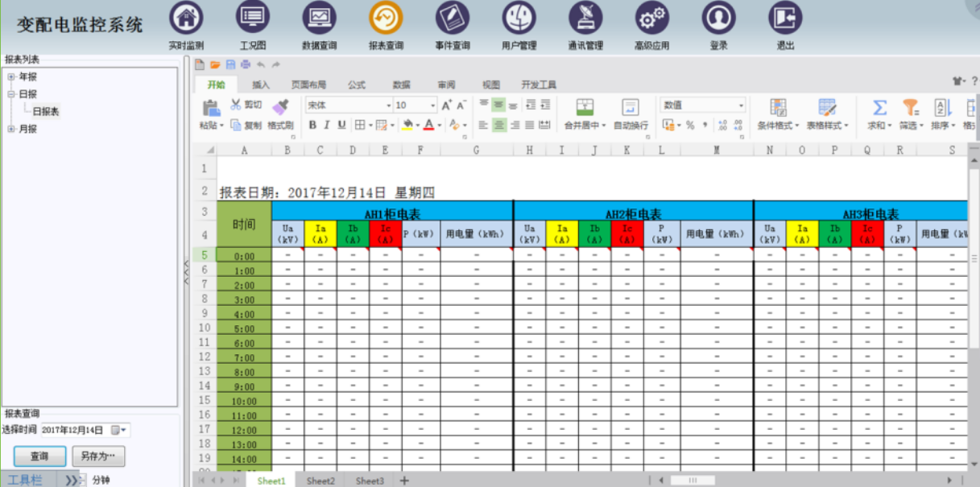Collapse the 日报 tree node

11,94
